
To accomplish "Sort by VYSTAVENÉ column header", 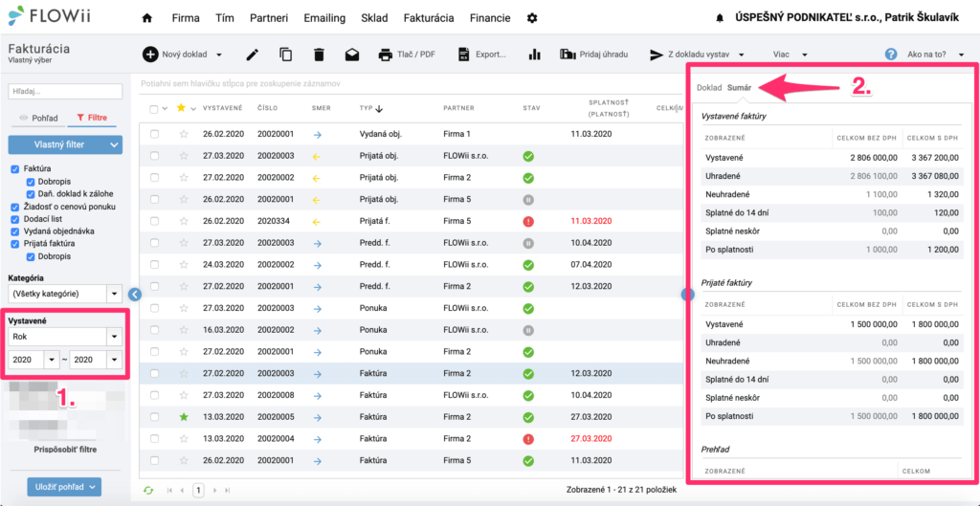I will click(x=222, y=108).
